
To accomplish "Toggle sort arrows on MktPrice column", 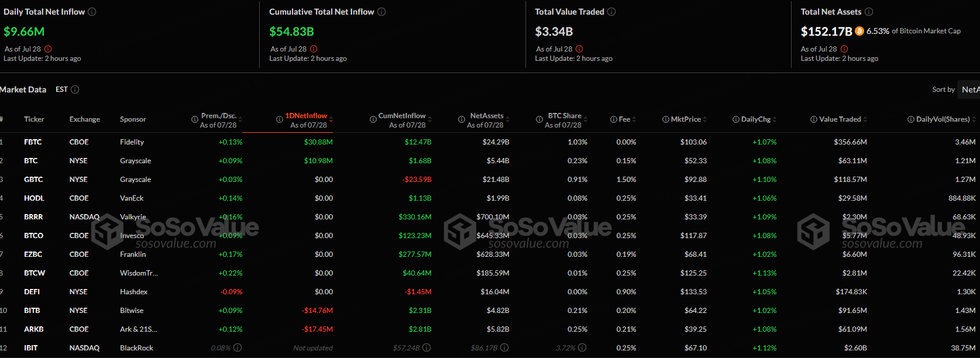I will pos(705,119).
